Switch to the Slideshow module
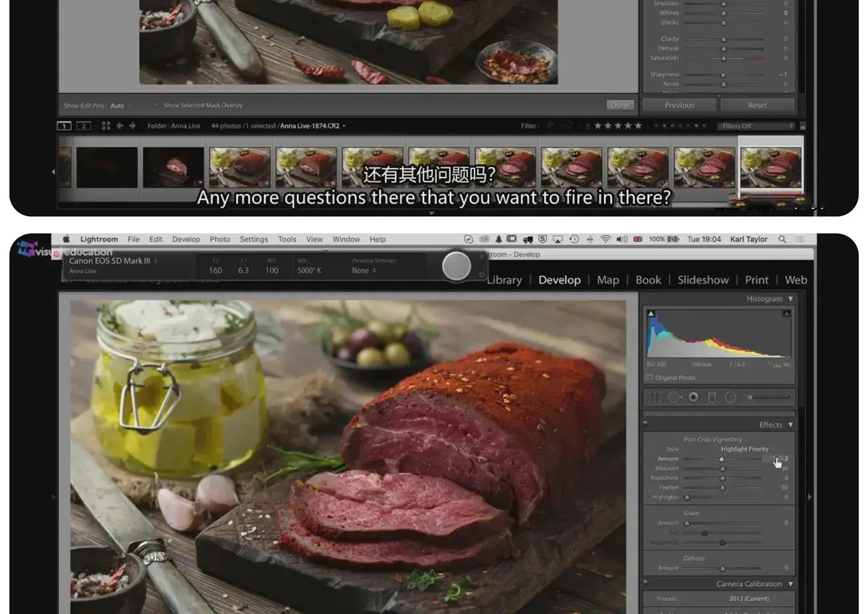 tap(703, 280)
